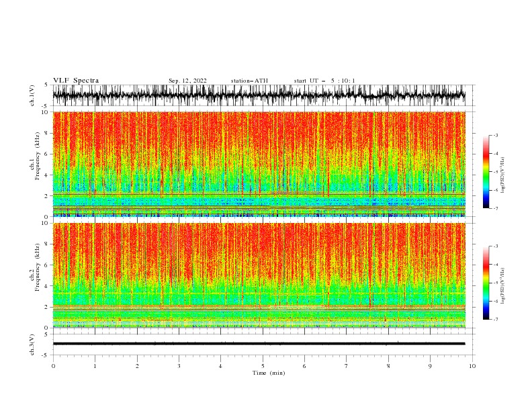Screen dimensions: 532x411
Task: Click the "Time (min)" axis title
Action: click(269, 373)
